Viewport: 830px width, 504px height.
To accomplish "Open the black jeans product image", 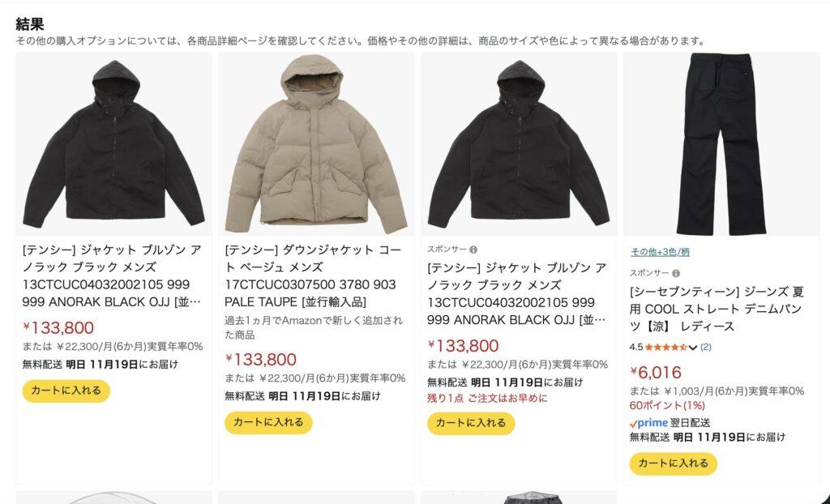I will click(x=721, y=144).
